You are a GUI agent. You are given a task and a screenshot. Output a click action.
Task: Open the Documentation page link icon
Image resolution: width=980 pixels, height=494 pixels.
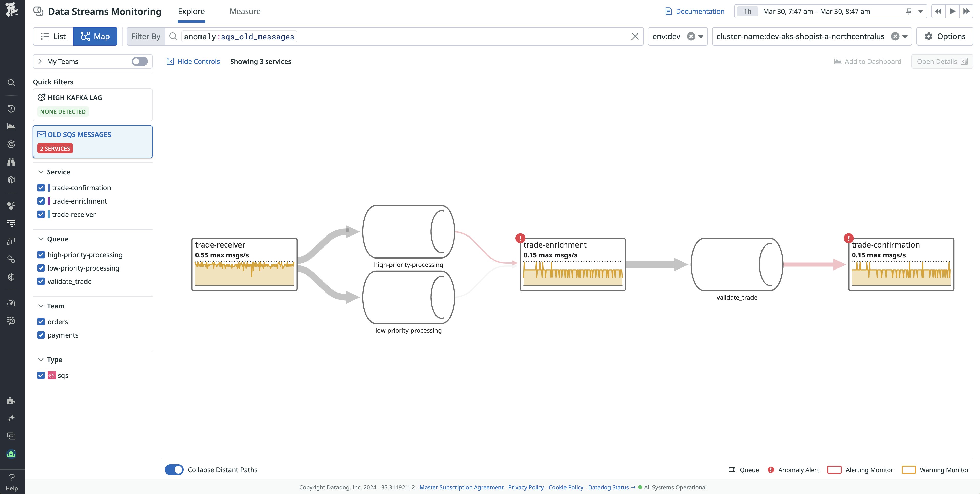click(x=668, y=11)
